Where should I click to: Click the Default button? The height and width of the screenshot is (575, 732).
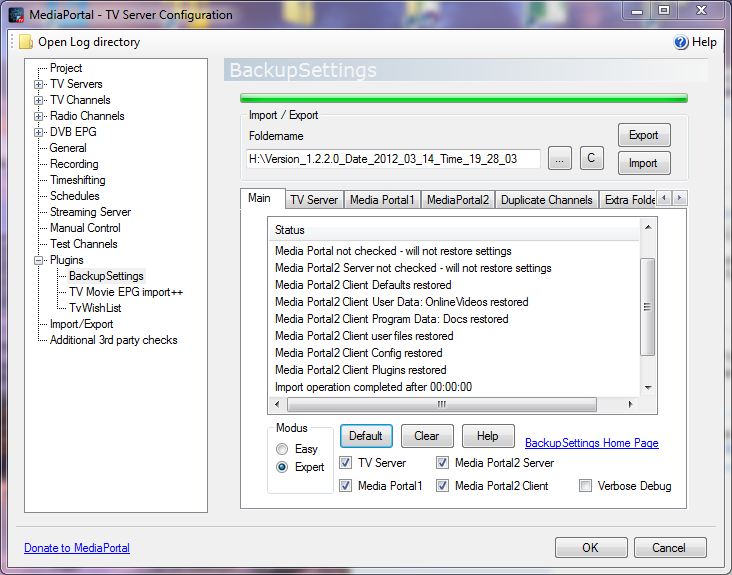point(366,436)
